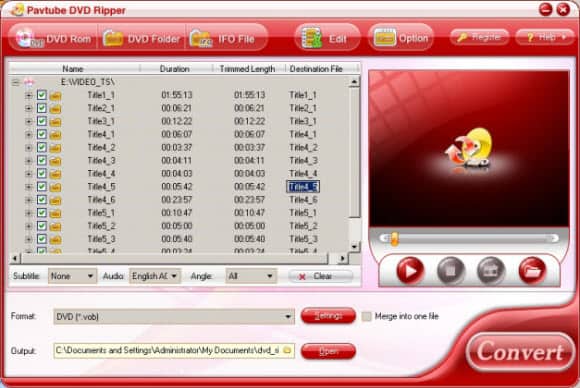Uncheck the Title1_1 checkbox
The height and width of the screenshot is (388, 580).
41,95
